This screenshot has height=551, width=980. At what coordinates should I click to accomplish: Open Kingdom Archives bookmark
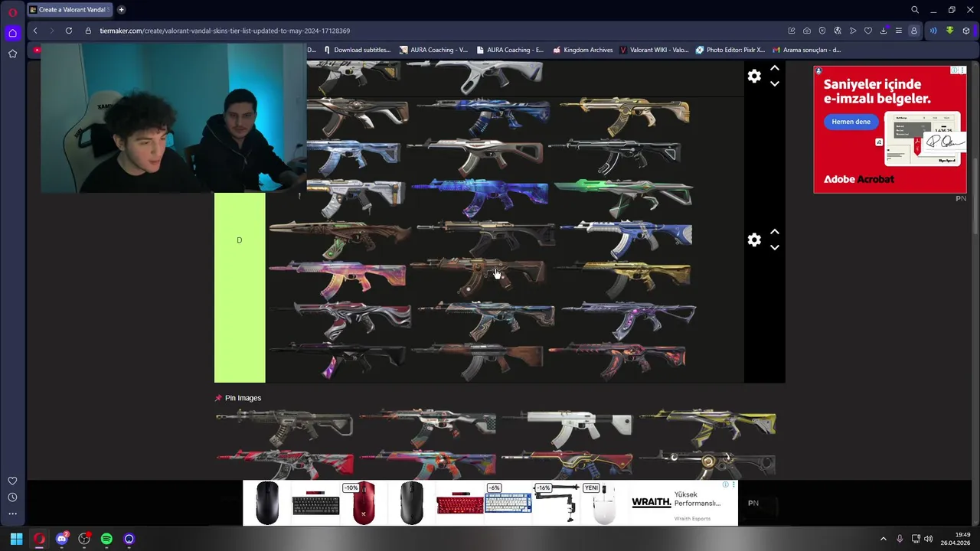[x=583, y=50]
